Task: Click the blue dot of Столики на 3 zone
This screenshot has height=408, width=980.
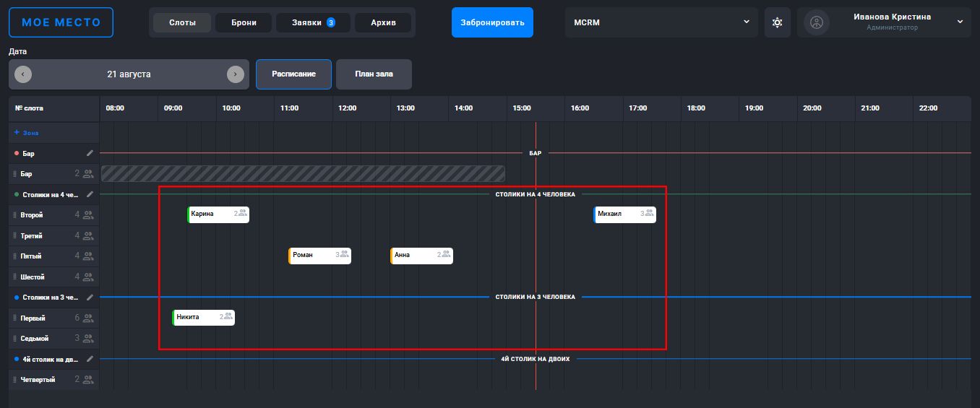Action: 17,298
